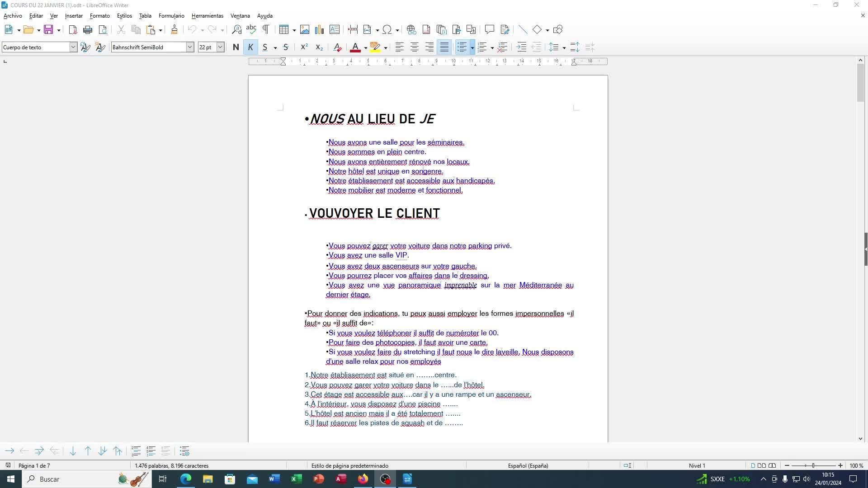Expand the paragraph style dropdown
The height and width of the screenshot is (488, 868).
73,47
